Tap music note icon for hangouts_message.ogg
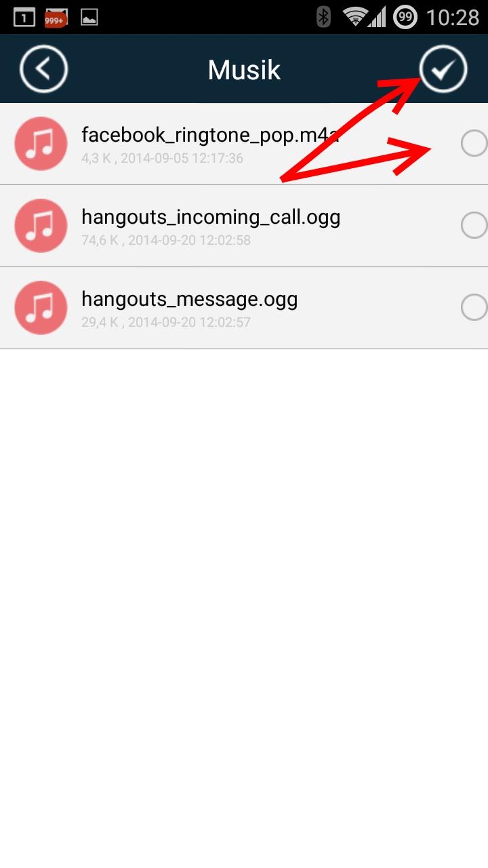The image size is (488, 868). [x=41, y=308]
